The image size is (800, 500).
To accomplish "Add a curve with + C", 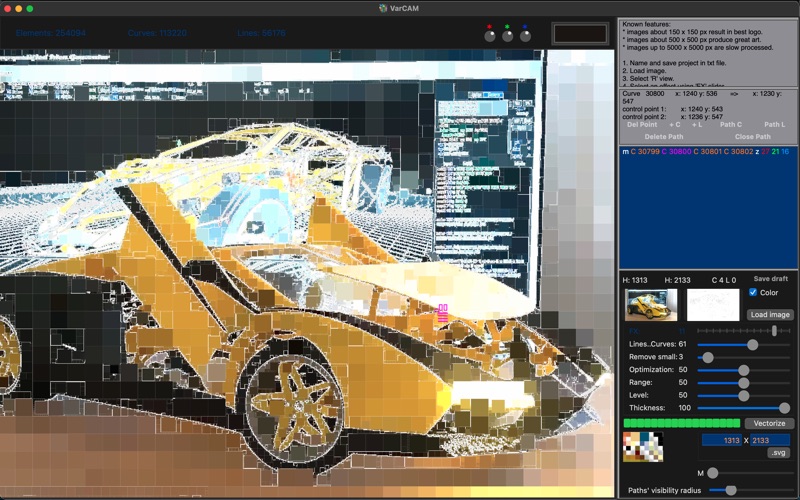I will [x=674, y=124].
